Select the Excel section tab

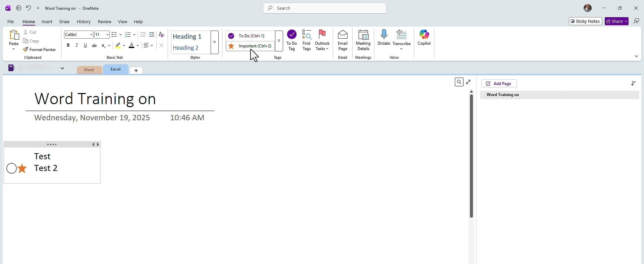(115, 69)
